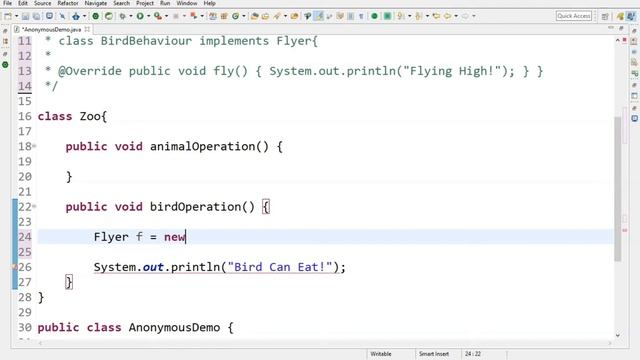Viewport: 640px width, 360px height.
Task: Open the File menu
Action: point(7,3)
